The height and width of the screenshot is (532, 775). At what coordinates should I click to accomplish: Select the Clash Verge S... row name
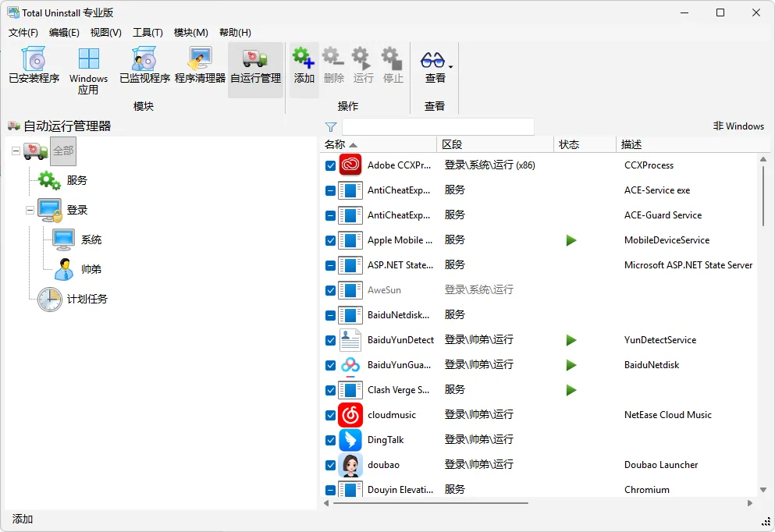[x=398, y=390]
